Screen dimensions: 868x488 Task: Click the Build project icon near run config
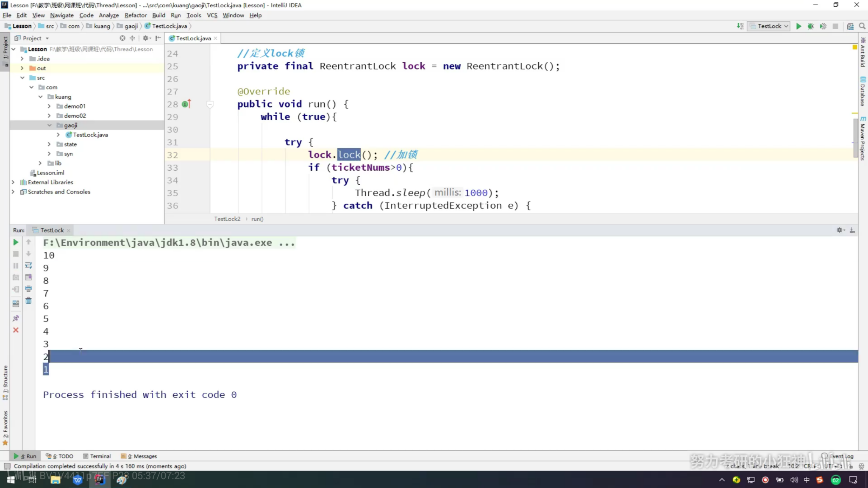(x=740, y=26)
